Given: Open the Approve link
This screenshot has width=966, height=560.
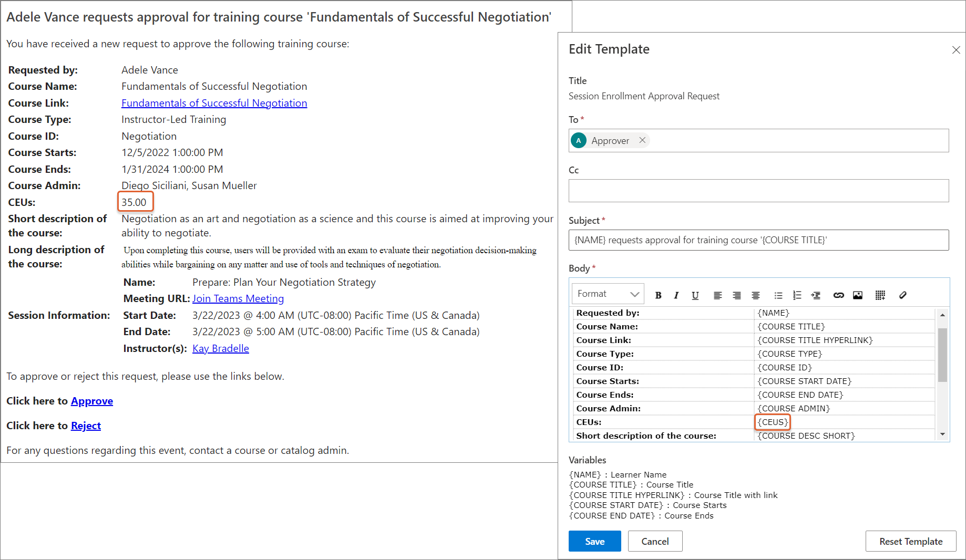Looking at the screenshot, I should point(92,401).
